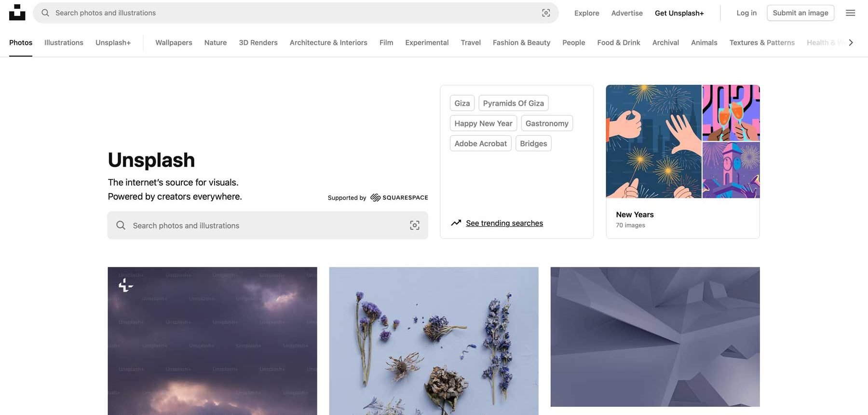Open visual search in top search bar
The height and width of the screenshot is (415, 868).
(546, 13)
